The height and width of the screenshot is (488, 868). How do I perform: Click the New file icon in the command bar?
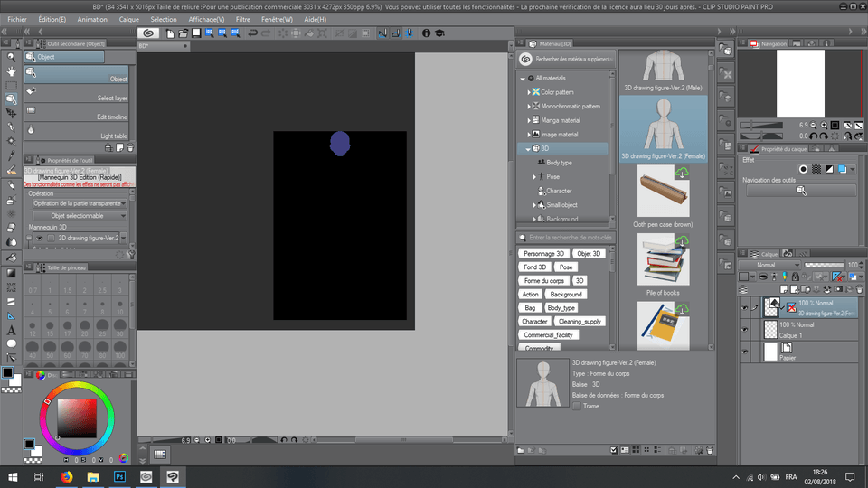[x=170, y=33]
